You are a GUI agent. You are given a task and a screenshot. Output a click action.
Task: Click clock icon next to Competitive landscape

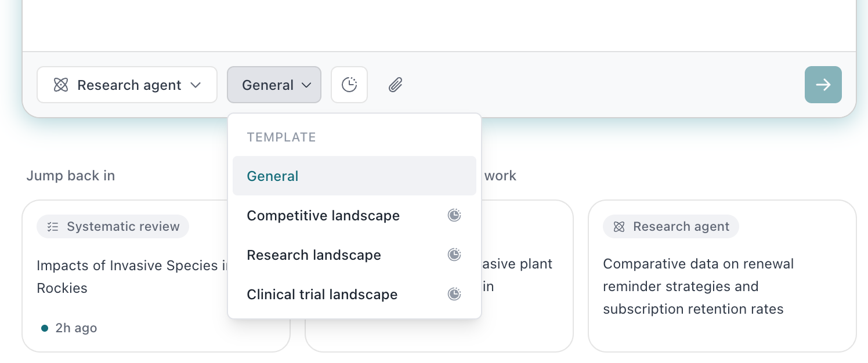click(454, 216)
